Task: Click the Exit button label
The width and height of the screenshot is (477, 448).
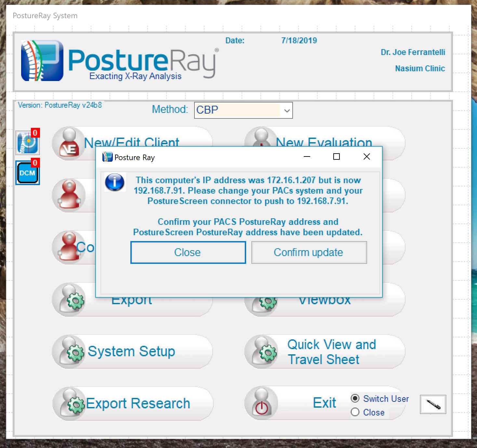Action: [325, 403]
